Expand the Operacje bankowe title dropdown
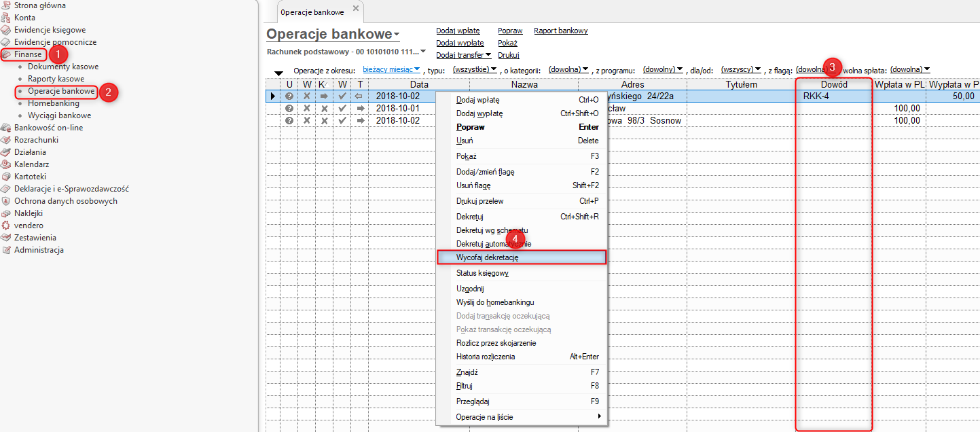 (397, 35)
